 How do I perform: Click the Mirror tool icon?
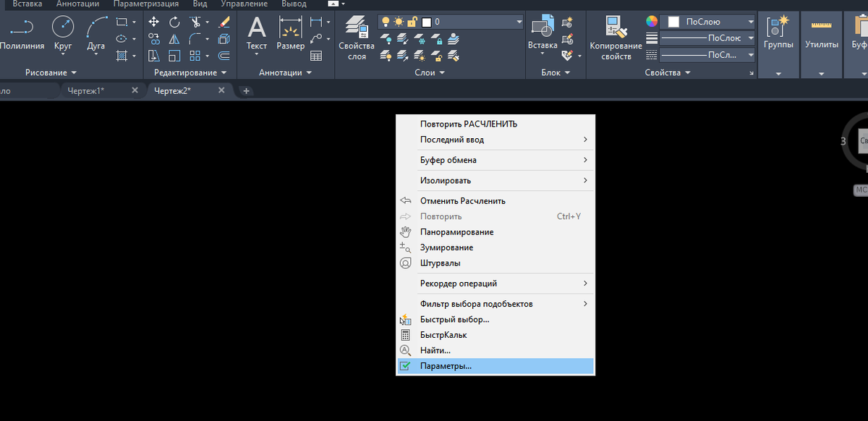(x=174, y=39)
